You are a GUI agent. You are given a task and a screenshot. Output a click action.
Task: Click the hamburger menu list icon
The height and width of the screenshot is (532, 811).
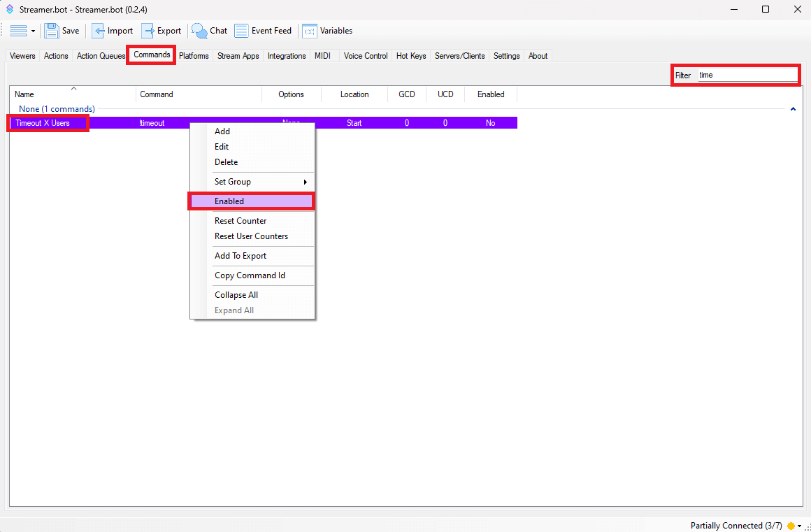point(18,31)
